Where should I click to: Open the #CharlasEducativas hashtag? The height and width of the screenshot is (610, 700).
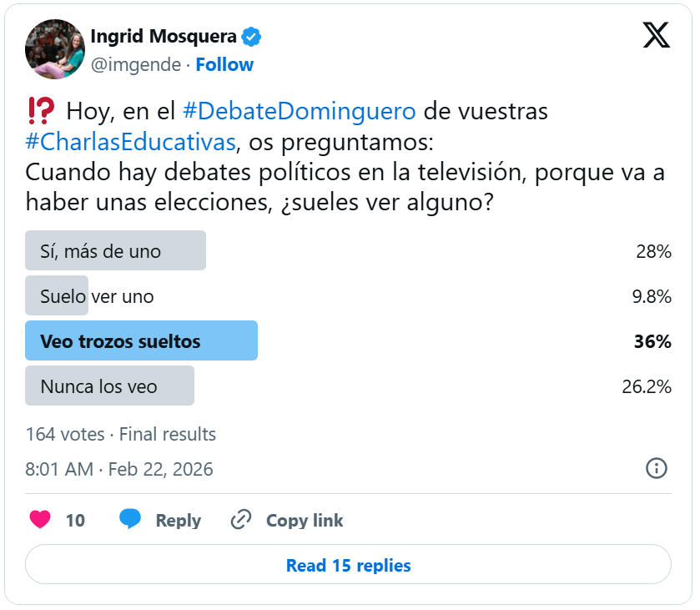click(x=130, y=141)
